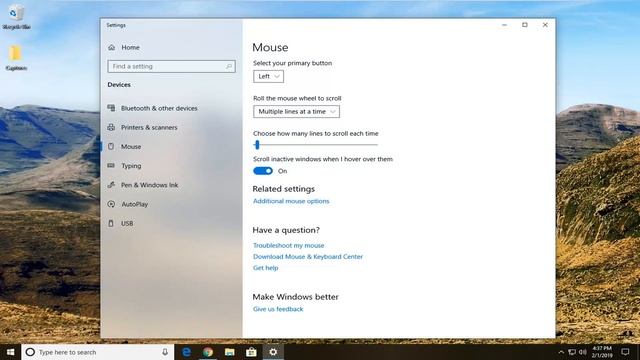Select Pen & Windows Ink page
This screenshot has width=640, height=360.
(x=149, y=185)
